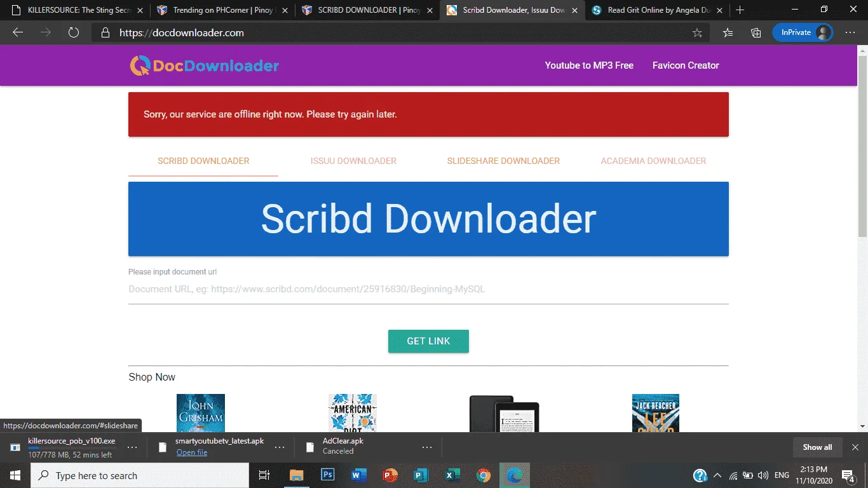Screen dimensions: 868x488
Task: Click the page scrollbar down arrow
Action: click(x=862, y=427)
